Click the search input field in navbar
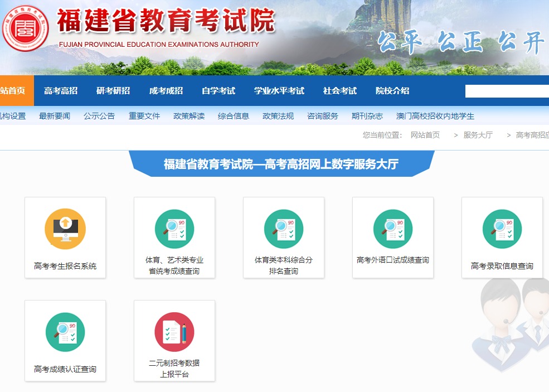 tap(507, 91)
